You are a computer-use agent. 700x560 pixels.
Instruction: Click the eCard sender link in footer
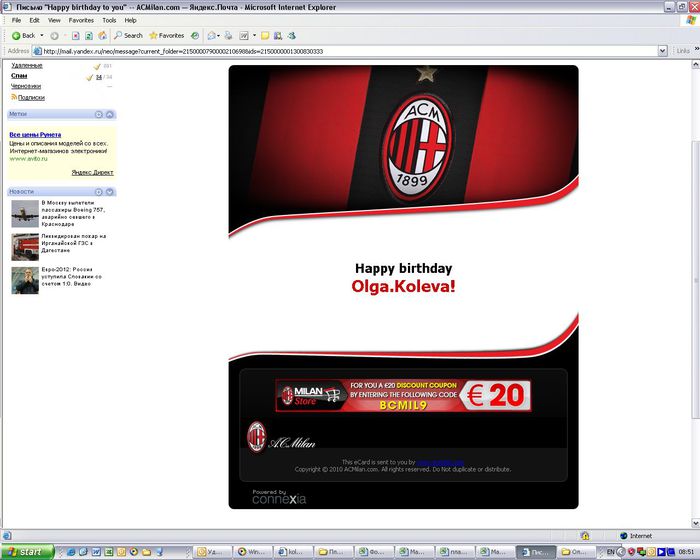[440, 462]
